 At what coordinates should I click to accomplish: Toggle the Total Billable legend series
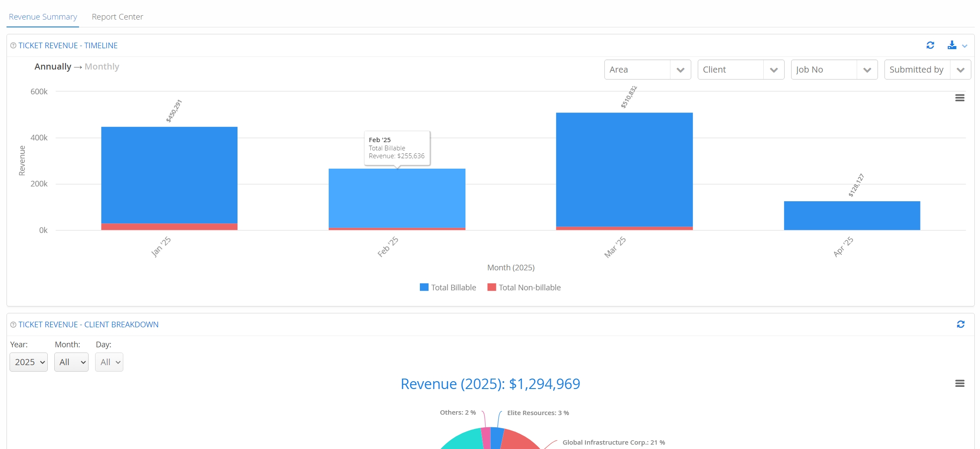[x=448, y=287]
